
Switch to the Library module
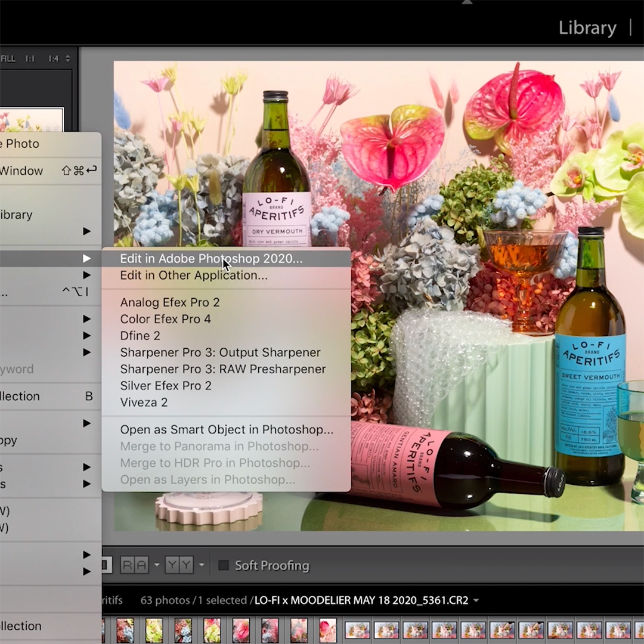(x=587, y=28)
